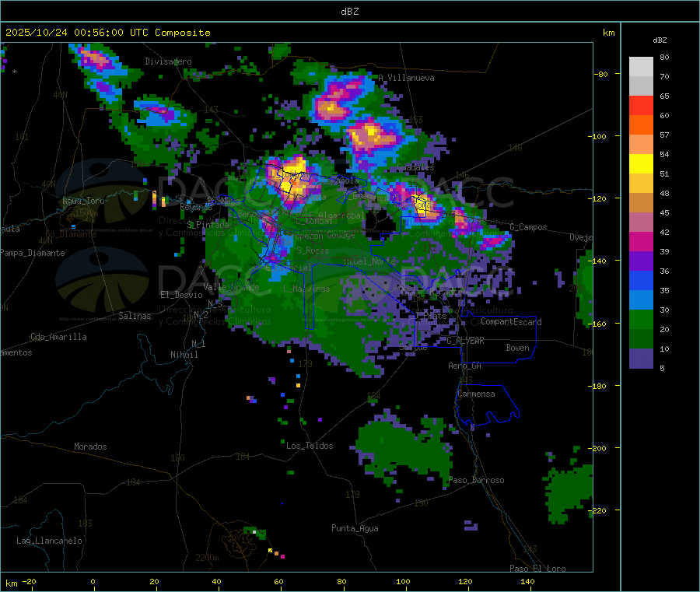Select the G_ALVEAR label
This screenshot has height=592, width=700.
pos(466,341)
